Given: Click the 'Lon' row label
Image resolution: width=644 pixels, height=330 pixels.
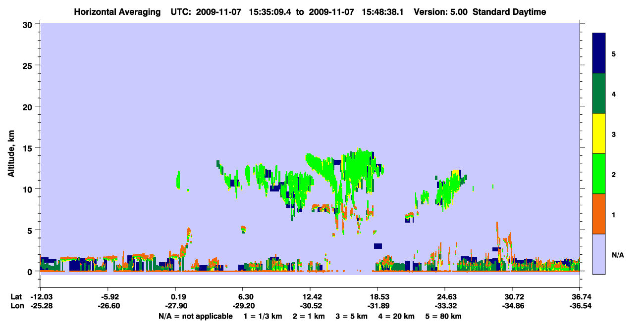Looking at the screenshot, I should click(x=17, y=306).
